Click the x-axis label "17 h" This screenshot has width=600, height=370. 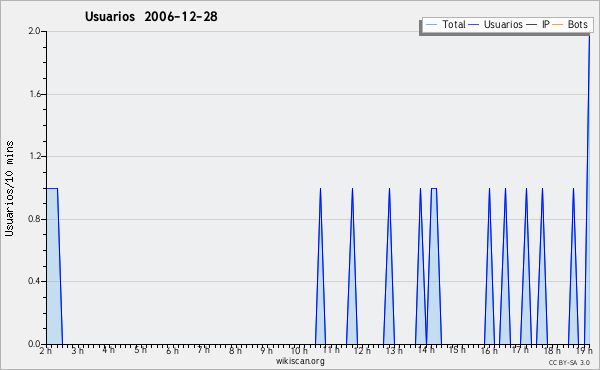(x=520, y=350)
